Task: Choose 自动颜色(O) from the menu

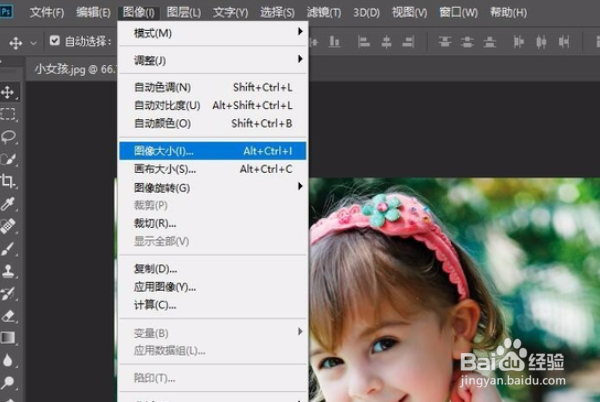Action: pyautogui.click(x=213, y=123)
